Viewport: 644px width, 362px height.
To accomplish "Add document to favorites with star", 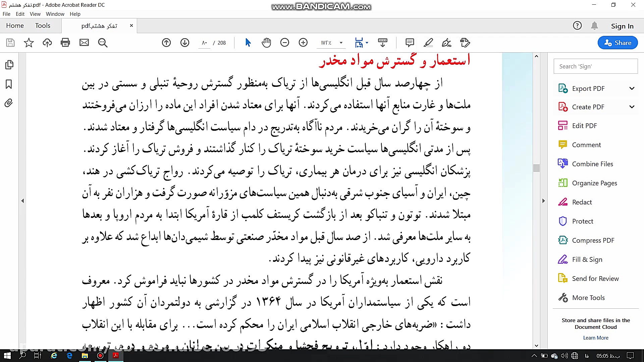I will (x=29, y=43).
